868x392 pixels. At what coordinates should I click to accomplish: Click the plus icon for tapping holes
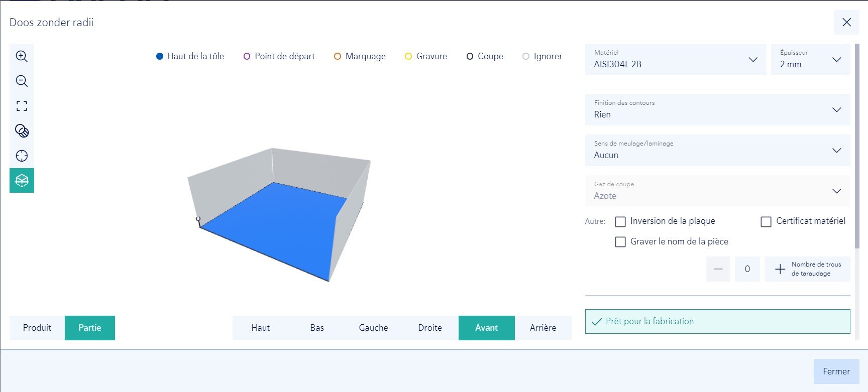click(x=780, y=269)
